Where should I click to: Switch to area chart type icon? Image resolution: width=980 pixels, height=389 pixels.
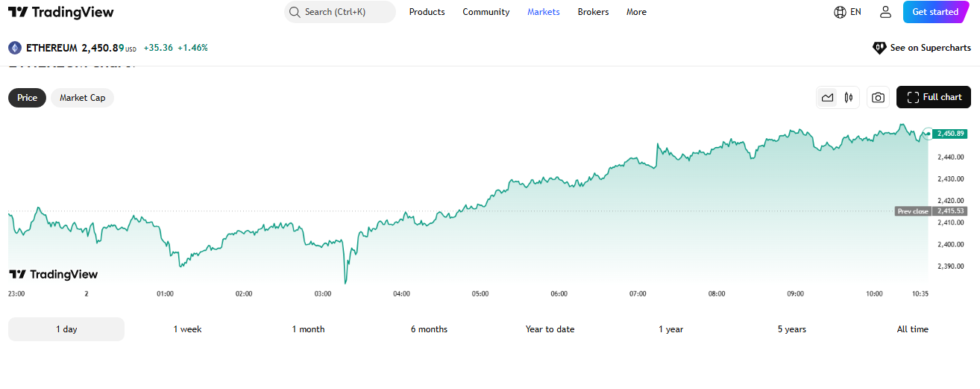coord(827,97)
